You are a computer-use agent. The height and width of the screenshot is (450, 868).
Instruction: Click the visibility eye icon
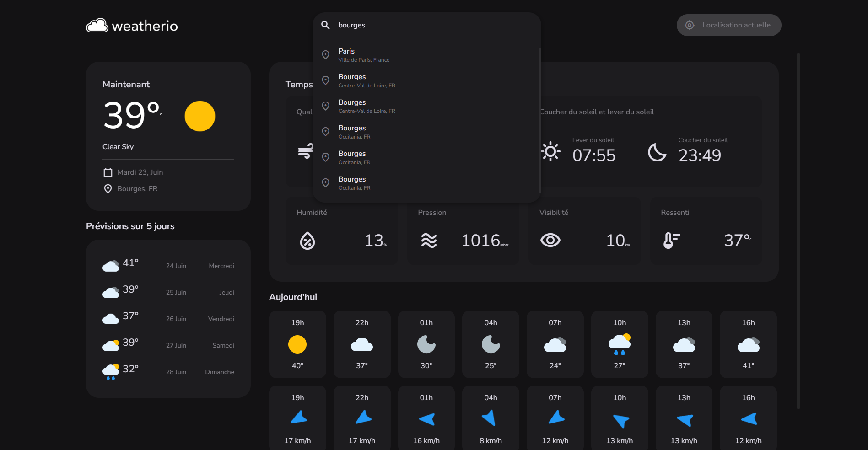pyautogui.click(x=550, y=241)
